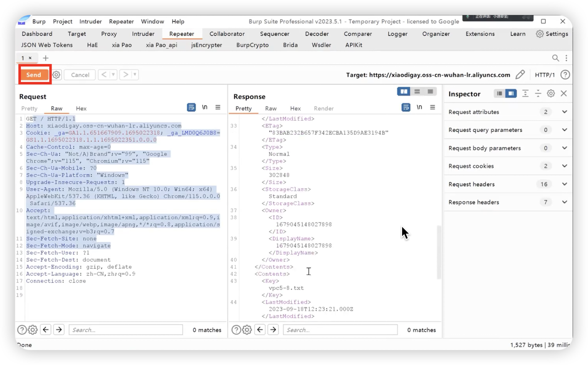Open the BurpCrypto extension tab
The height and width of the screenshot is (365, 588).
[252, 45]
